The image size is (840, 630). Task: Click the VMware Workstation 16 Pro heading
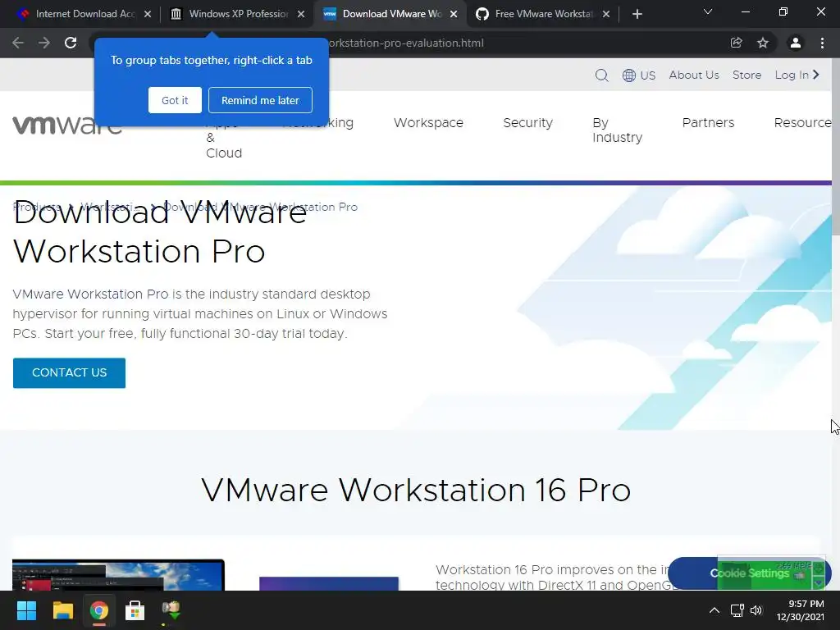pos(416,490)
